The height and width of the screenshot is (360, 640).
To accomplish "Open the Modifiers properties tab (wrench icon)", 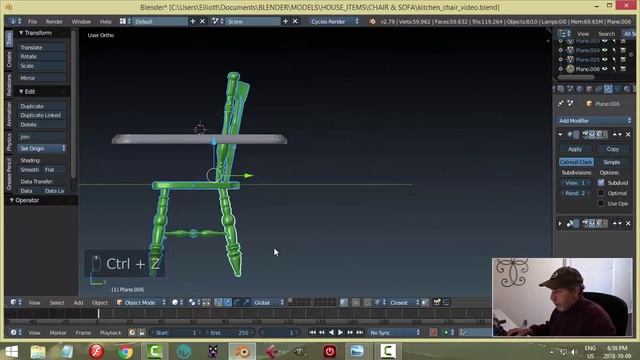I will pos(608,89).
